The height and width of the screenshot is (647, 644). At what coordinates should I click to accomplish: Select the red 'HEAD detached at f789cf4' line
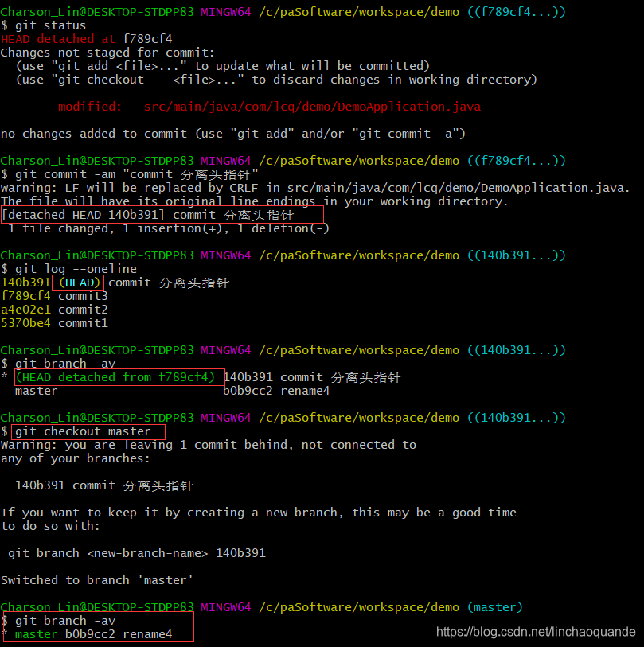click(x=86, y=39)
